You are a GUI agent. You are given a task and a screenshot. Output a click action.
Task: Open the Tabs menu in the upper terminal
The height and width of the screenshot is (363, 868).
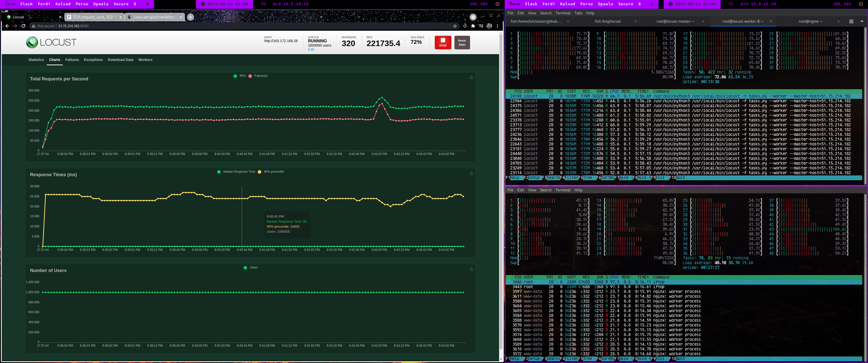(x=578, y=13)
